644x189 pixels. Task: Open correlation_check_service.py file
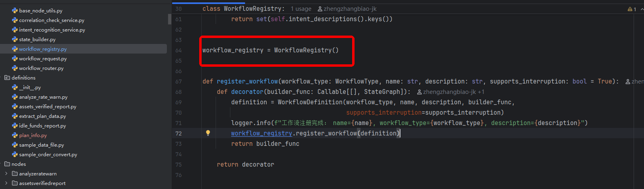pos(52,20)
